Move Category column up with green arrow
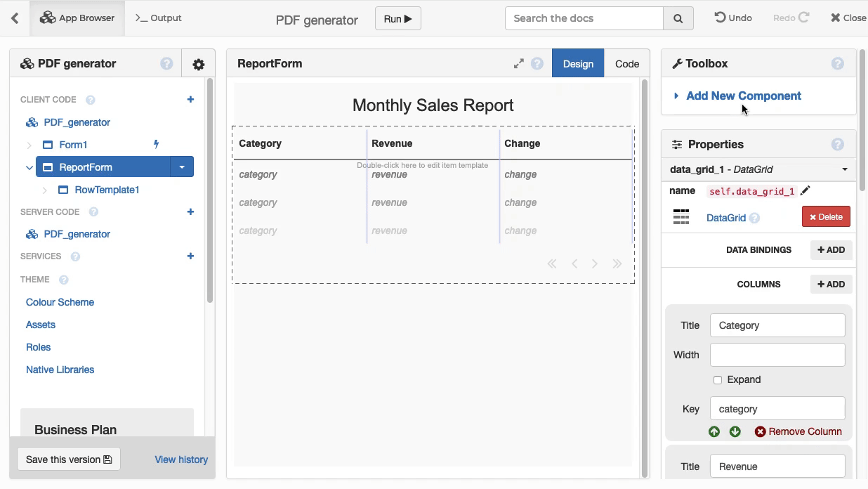This screenshot has height=489, width=868. [x=714, y=431]
